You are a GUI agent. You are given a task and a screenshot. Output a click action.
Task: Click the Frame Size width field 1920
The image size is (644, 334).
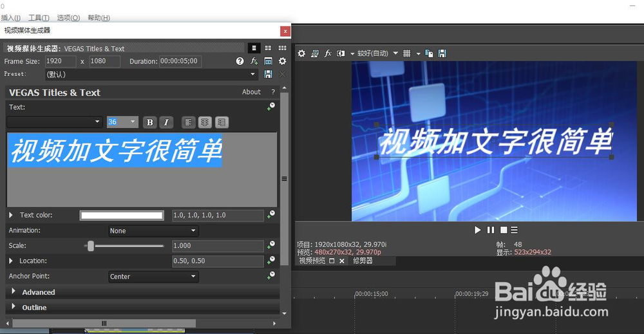coord(61,61)
